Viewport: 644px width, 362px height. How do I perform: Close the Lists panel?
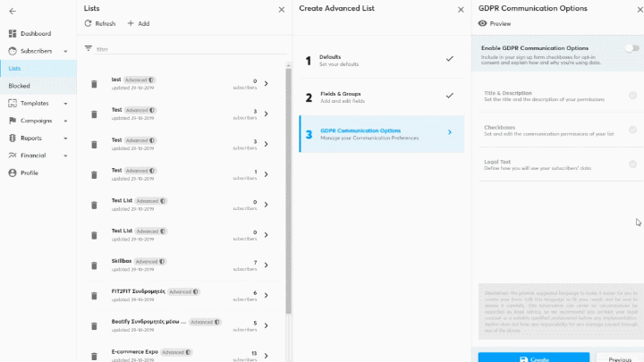pyautogui.click(x=282, y=9)
